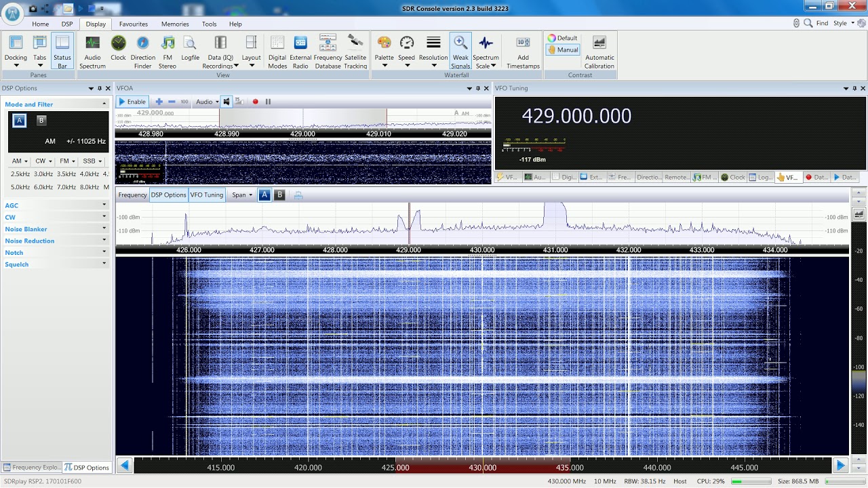Screen dimensions: 868x488
Task: Click the printer icon beside B button
Action: point(298,195)
